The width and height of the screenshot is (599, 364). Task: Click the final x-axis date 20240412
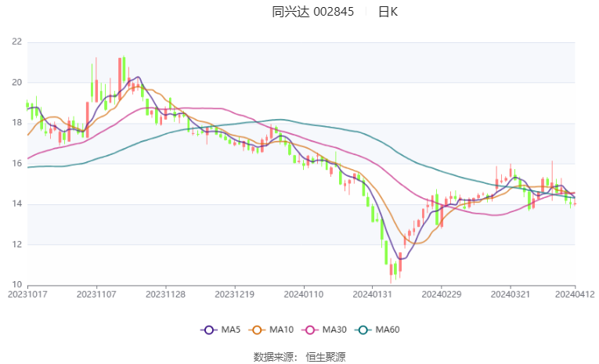point(574,295)
